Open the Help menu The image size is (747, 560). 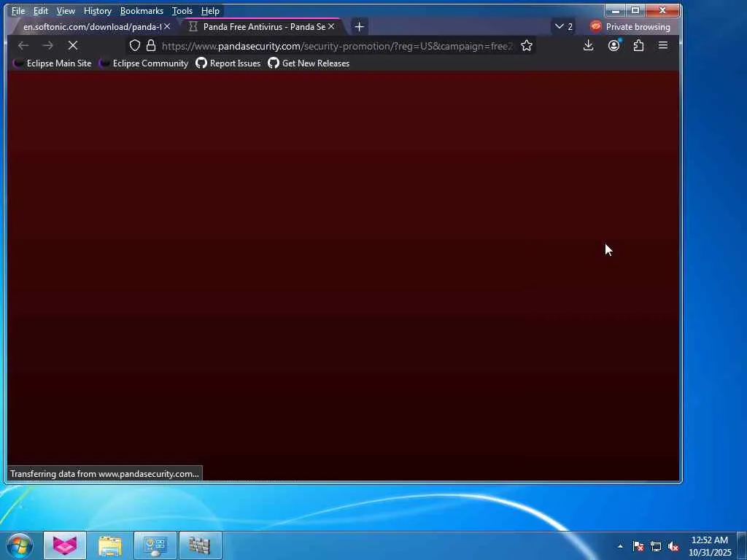[x=210, y=10]
